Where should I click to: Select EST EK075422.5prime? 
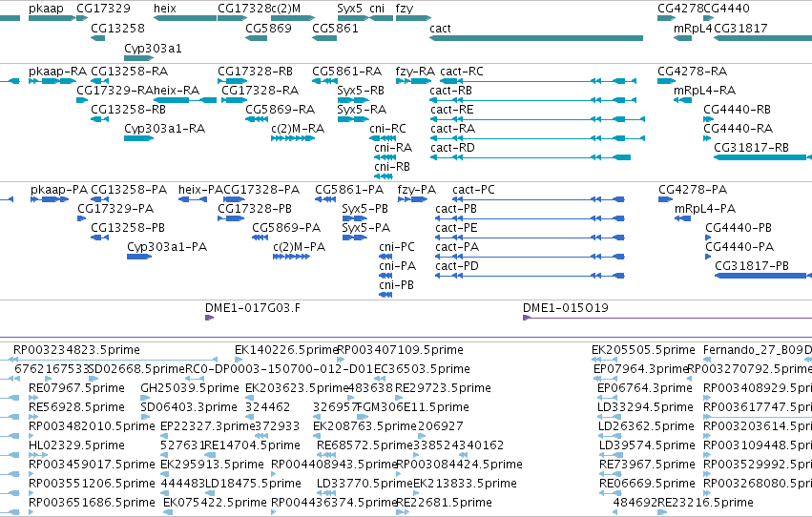point(215,504)
